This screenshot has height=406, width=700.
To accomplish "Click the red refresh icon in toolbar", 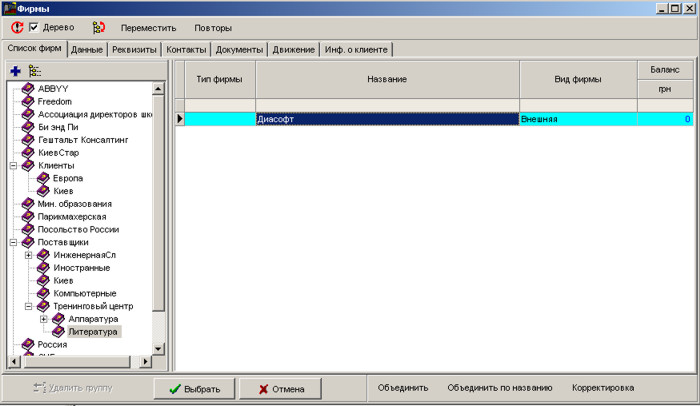I will (16, 27).
